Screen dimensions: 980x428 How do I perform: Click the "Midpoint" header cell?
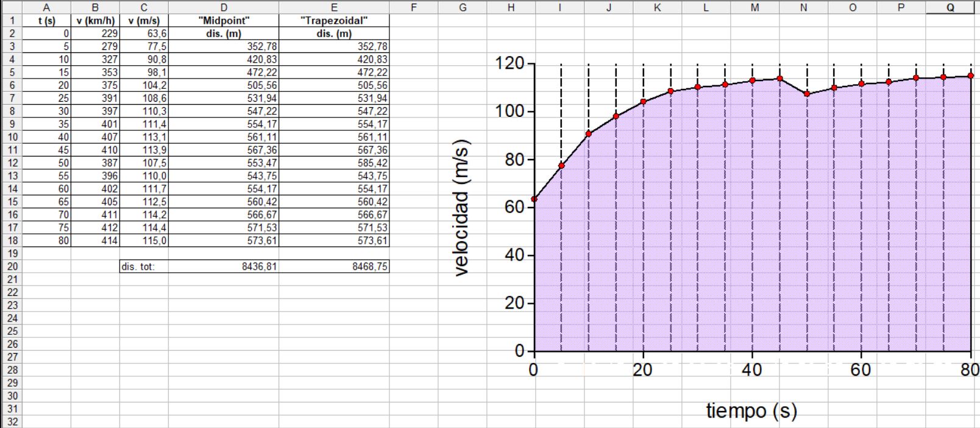click(x=224, y=20)
